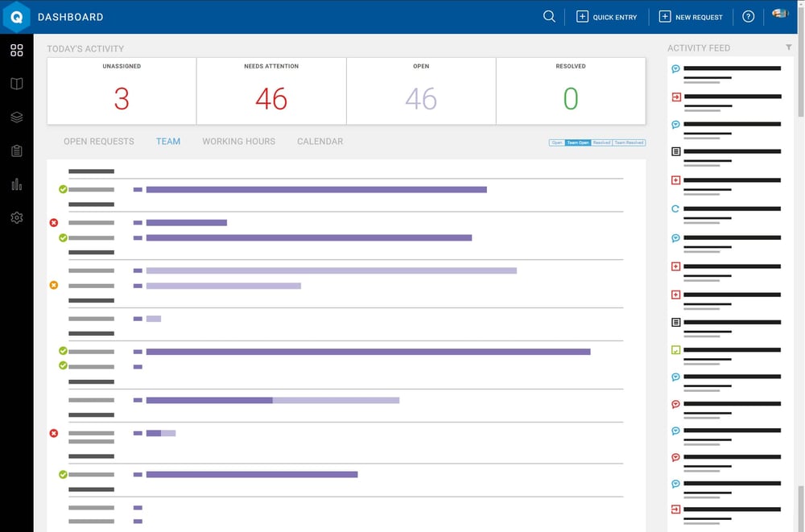Click the Today's Activity heading

(85, 48)
